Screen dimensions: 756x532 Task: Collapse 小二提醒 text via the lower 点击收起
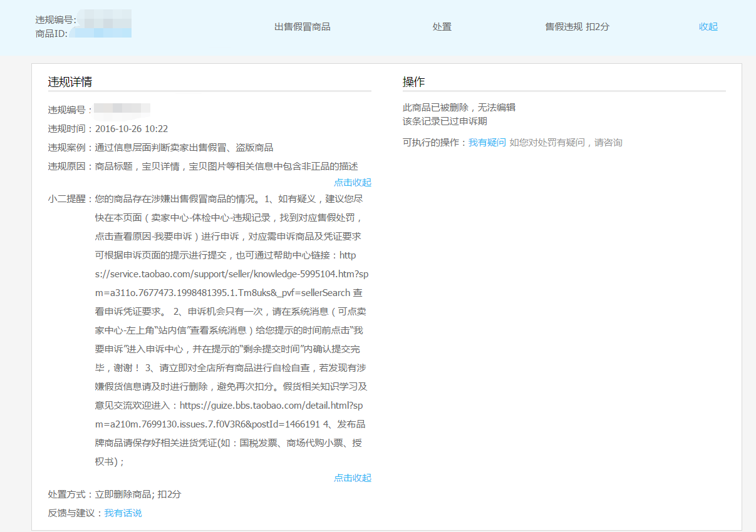tap(352, 478)
